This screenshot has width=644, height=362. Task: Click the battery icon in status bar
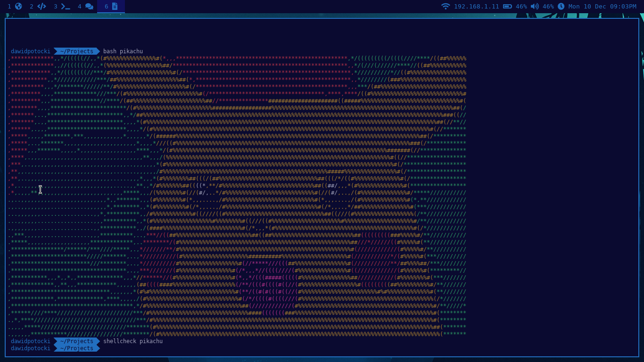pos(507,7)
